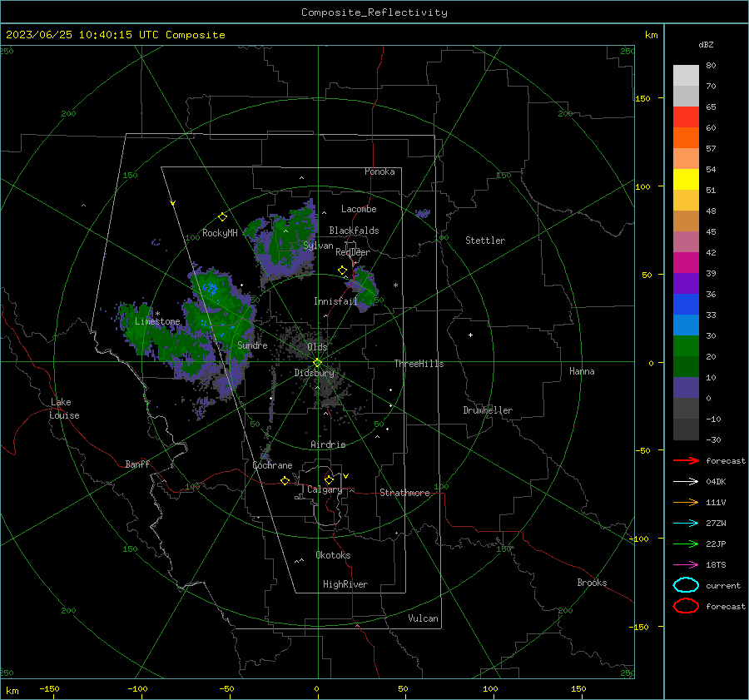Click the yellow diamond below the RedDeer label
Screen dimensions: 749x700
pyautogui.click(x=342, y=271)
